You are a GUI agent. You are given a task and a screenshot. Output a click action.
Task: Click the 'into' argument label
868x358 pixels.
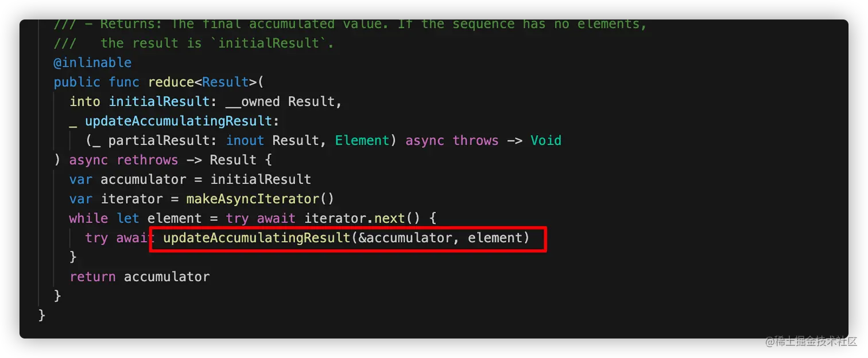(85, 102)
